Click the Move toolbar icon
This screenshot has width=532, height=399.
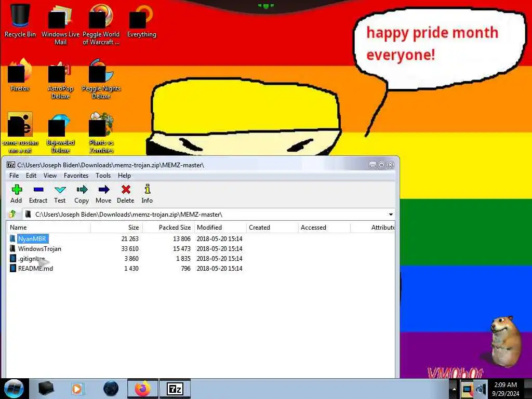click(103, 189)
